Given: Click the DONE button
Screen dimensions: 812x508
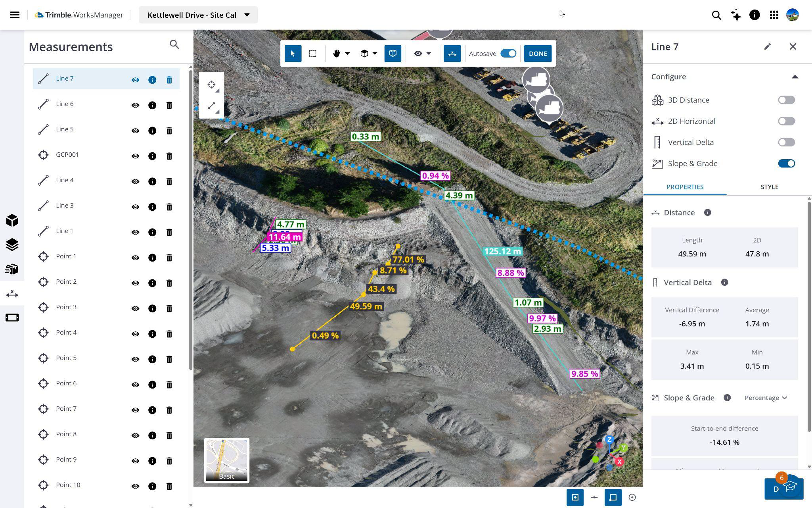Looking at the screenshot, I should [537, 53].
